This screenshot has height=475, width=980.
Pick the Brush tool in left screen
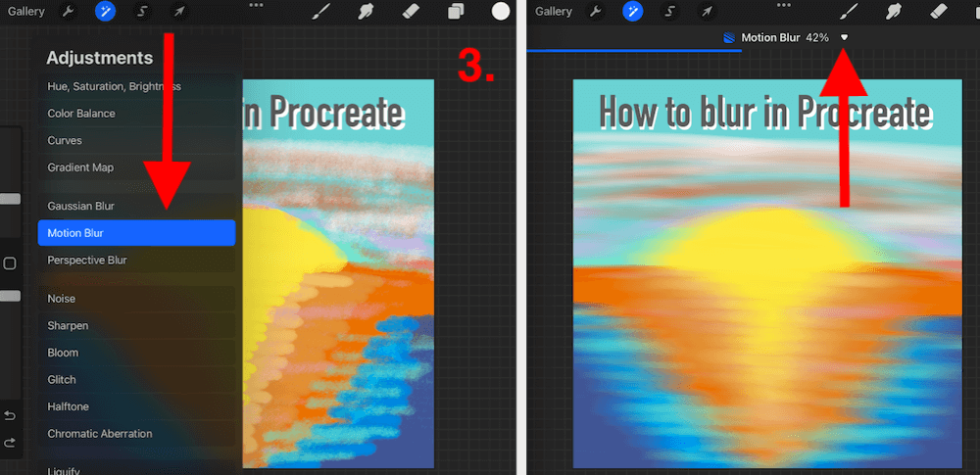(320, 11)
